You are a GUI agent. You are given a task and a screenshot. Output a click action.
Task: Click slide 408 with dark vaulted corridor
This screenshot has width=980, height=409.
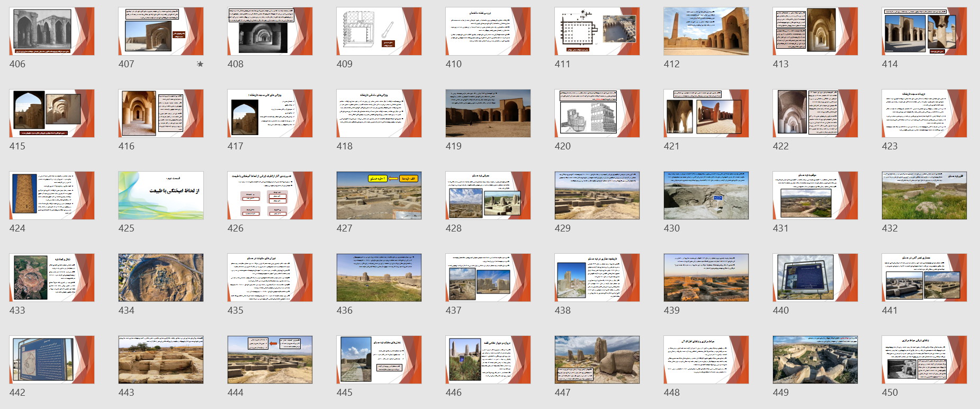click(270, 31)
